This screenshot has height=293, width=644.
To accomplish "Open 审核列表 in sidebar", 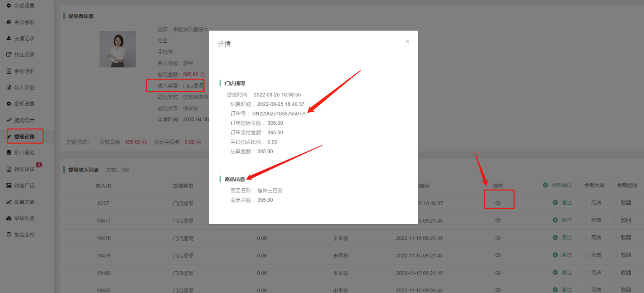I will (24, 218).
